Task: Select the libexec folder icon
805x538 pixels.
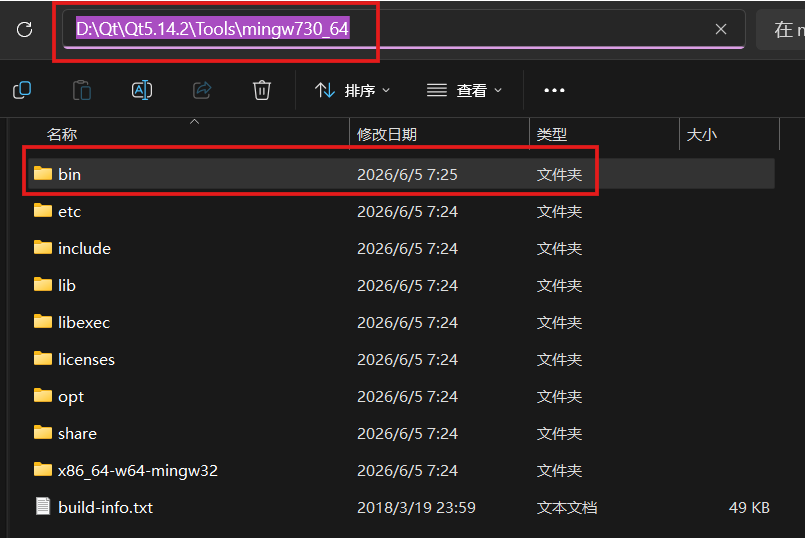Action: pyautogui.click(x=43, y=321)
